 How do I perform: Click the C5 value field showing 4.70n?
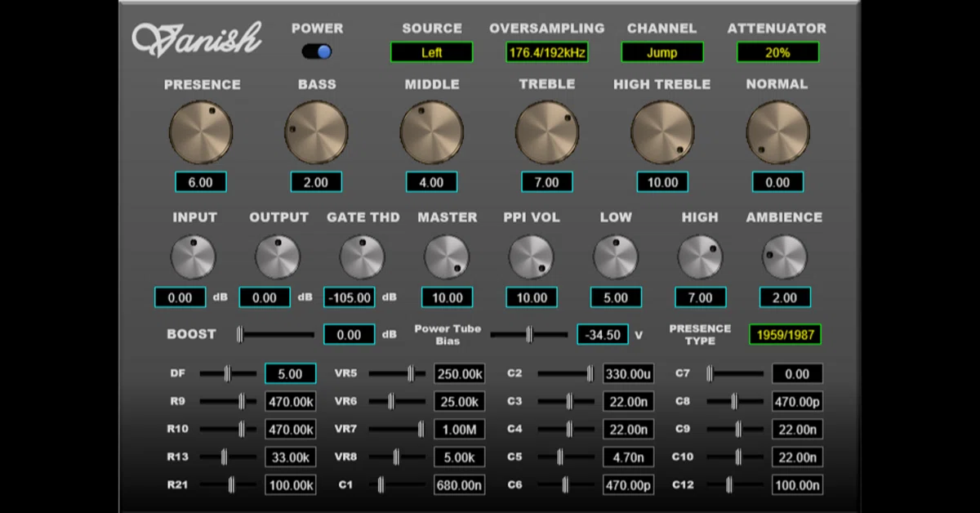(x=628, y=457)
